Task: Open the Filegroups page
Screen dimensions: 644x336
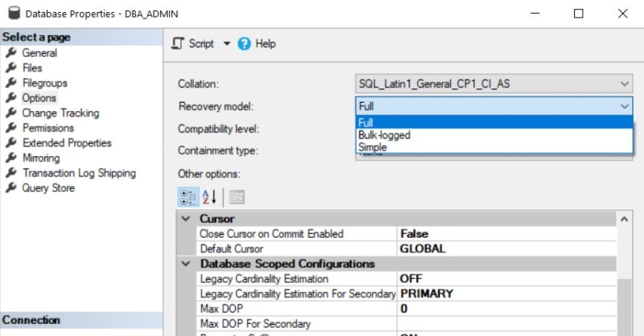Action: [x=45, y=83]
